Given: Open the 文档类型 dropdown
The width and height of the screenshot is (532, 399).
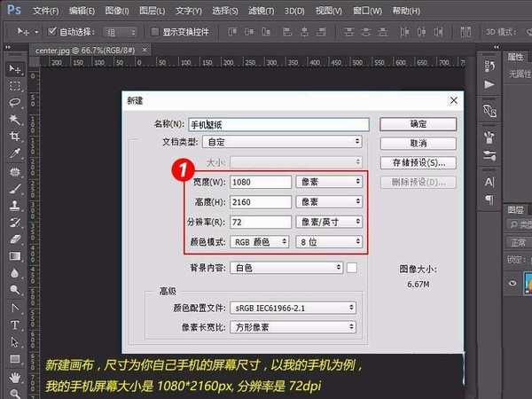Looking at the screenshot, I should [x=283, y=141].
